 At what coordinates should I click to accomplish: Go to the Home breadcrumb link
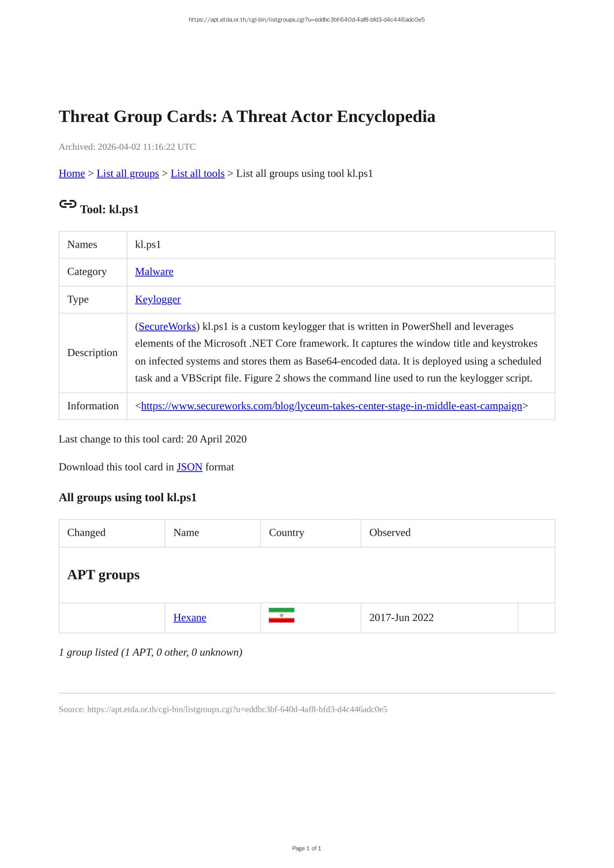coord(72,174)
